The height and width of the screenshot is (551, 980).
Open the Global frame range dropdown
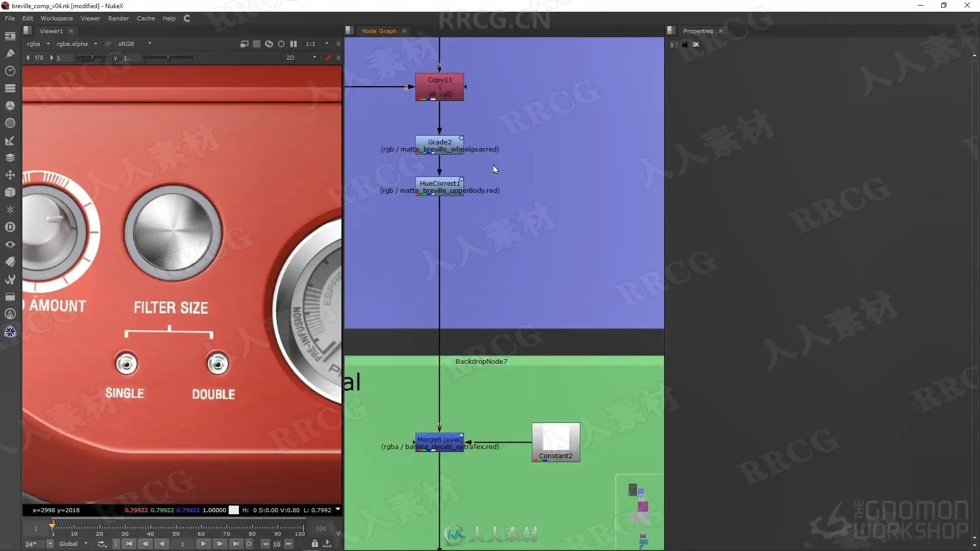(73, 544)
